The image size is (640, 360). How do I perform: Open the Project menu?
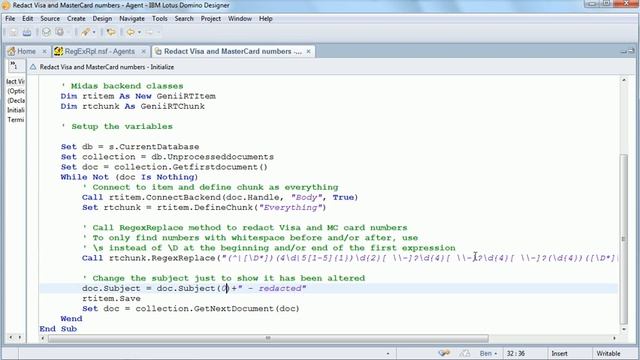point(211,19)
